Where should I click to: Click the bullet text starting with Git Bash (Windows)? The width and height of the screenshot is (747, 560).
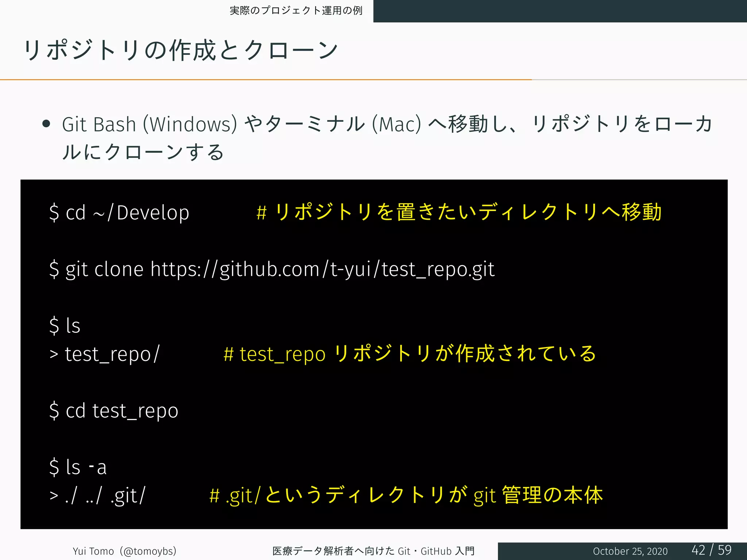tap(387, 138)
